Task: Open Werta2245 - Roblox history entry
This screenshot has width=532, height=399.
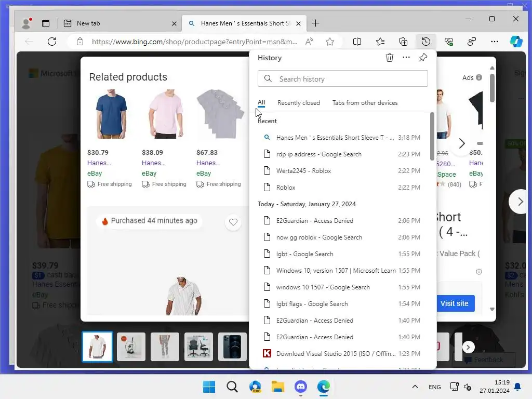Action: [342, 170]
